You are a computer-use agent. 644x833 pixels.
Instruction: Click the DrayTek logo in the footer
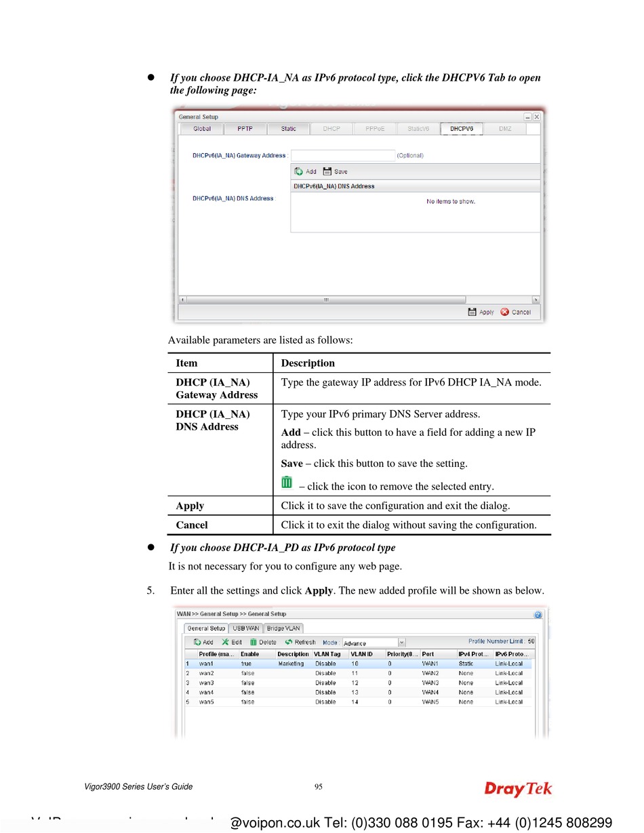click(519, 788)
